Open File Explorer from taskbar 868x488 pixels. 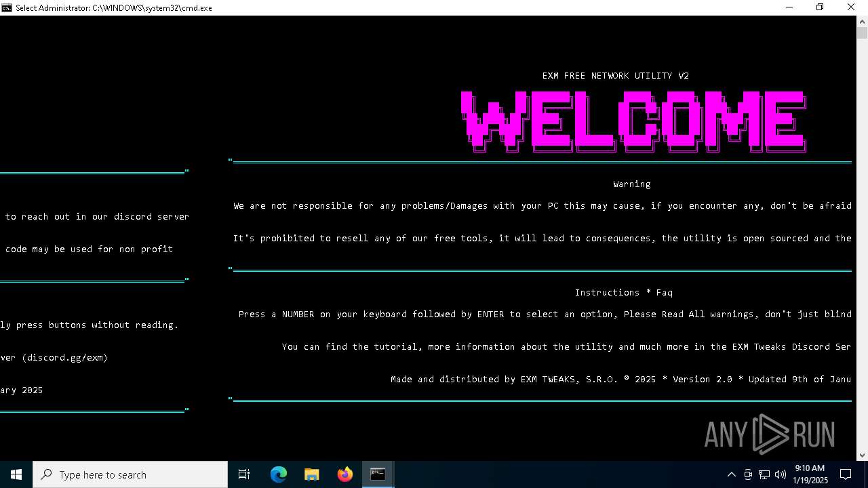pos(311,474)
